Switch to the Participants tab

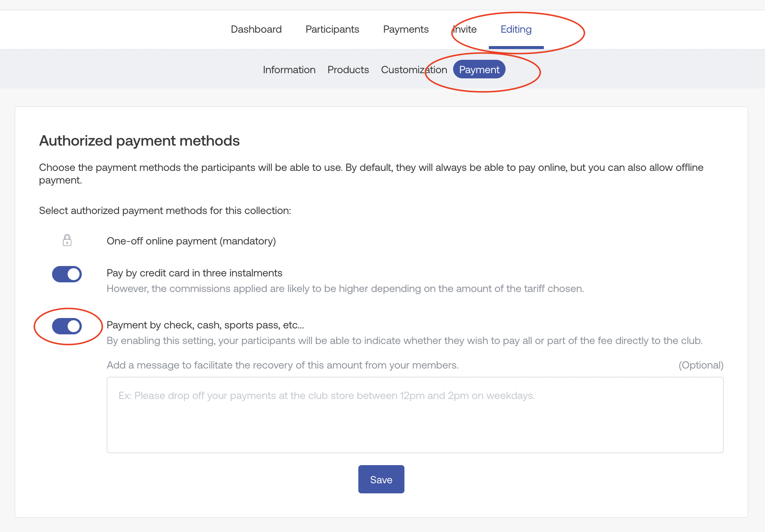(332, 29)
